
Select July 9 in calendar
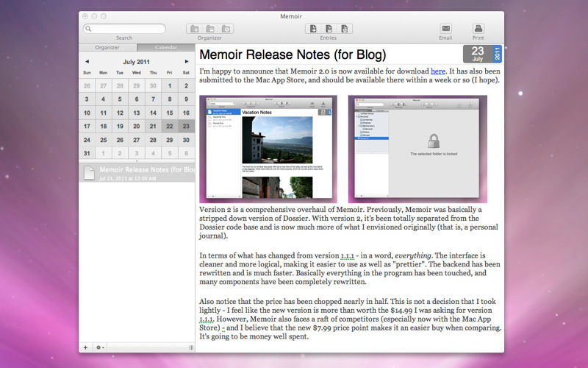click(186, 99)
